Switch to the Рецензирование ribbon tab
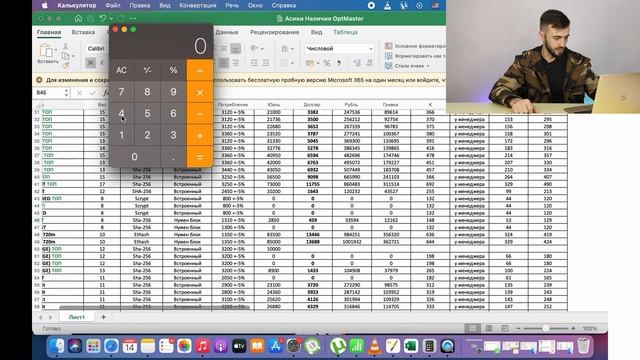This screenshot has height=360, width=640. point(274,32)
